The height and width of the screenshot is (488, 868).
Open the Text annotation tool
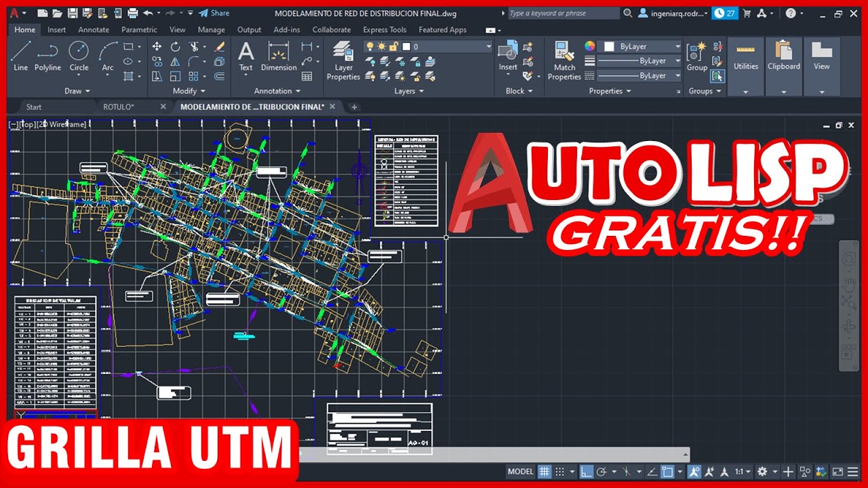coord(245,56)
